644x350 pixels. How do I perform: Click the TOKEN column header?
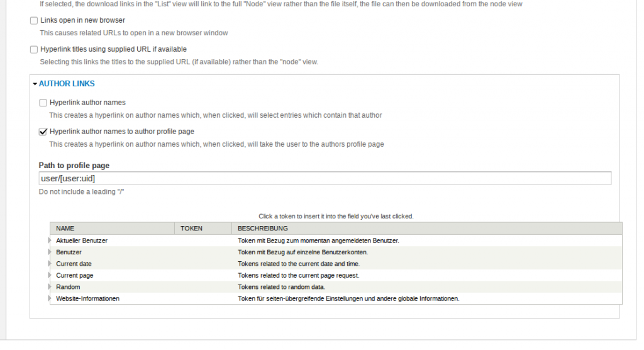(191, 229)
